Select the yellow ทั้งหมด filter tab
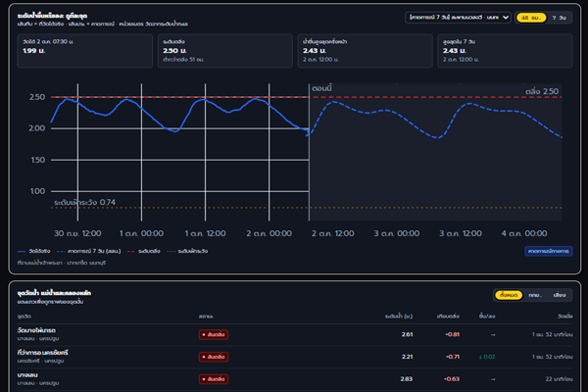588x392 pixels. [x=509, y=295]
